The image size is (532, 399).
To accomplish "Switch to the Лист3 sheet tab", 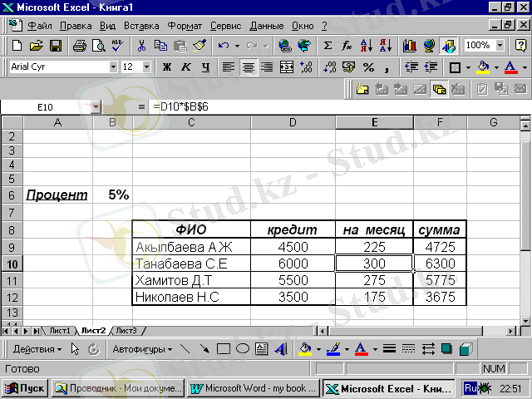I will [x=126, y=330].
